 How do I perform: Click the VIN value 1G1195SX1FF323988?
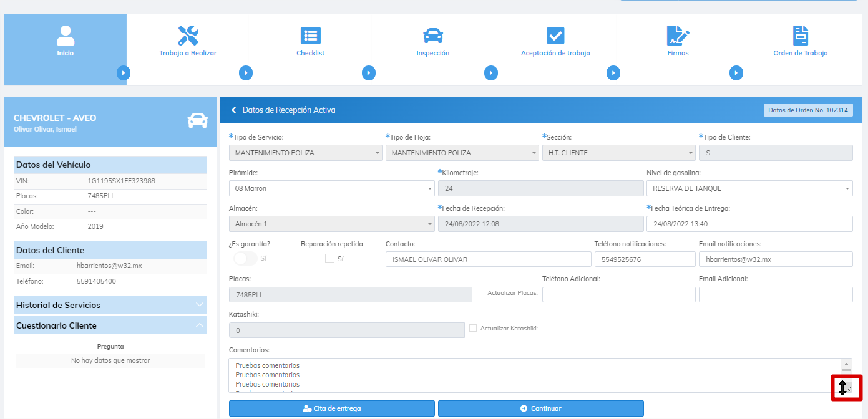[x=122, y=181]
